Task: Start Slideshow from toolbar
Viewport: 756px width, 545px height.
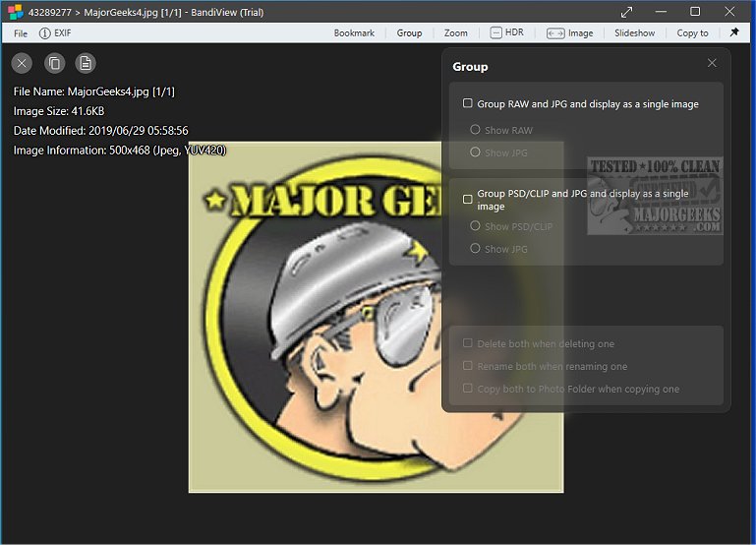Action: coord(634,33)
